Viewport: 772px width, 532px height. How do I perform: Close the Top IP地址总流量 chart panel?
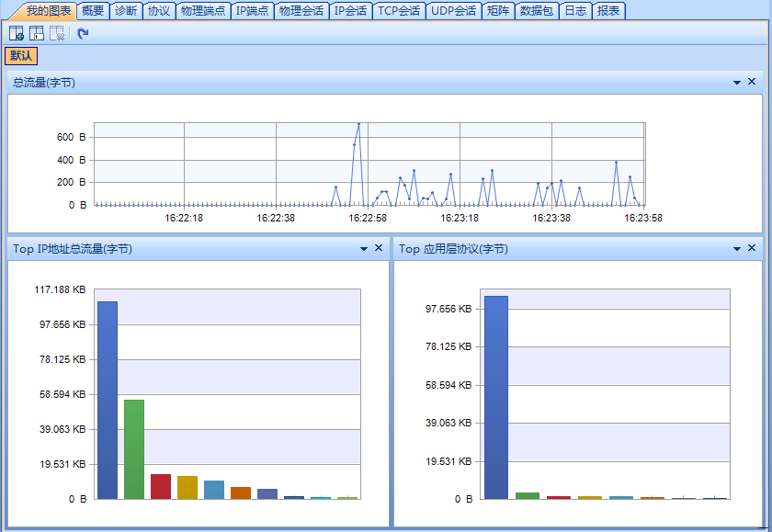(x=379, y=248)
